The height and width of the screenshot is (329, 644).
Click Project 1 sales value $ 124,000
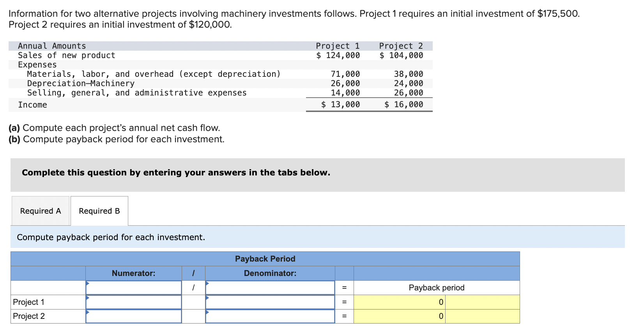338,55
